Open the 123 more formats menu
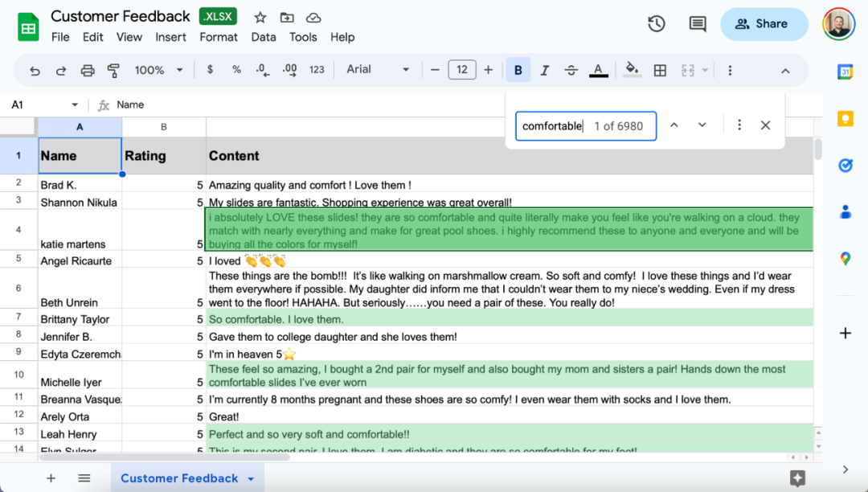Image resolution: width=868 pixels, height=492 pixels. (x=317, y=70)
